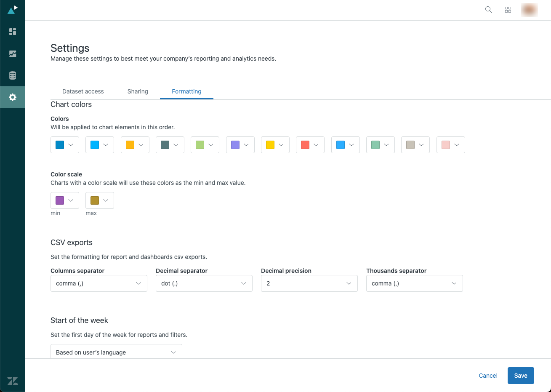Switch to the Sharing tab

click(x=138, y=91)
